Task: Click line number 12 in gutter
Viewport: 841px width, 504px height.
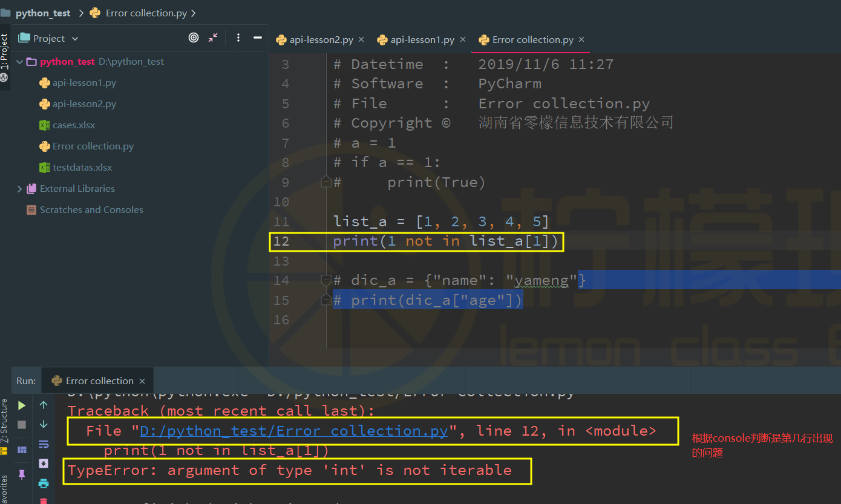Action: pyautogui.click(x=281, y=241)
